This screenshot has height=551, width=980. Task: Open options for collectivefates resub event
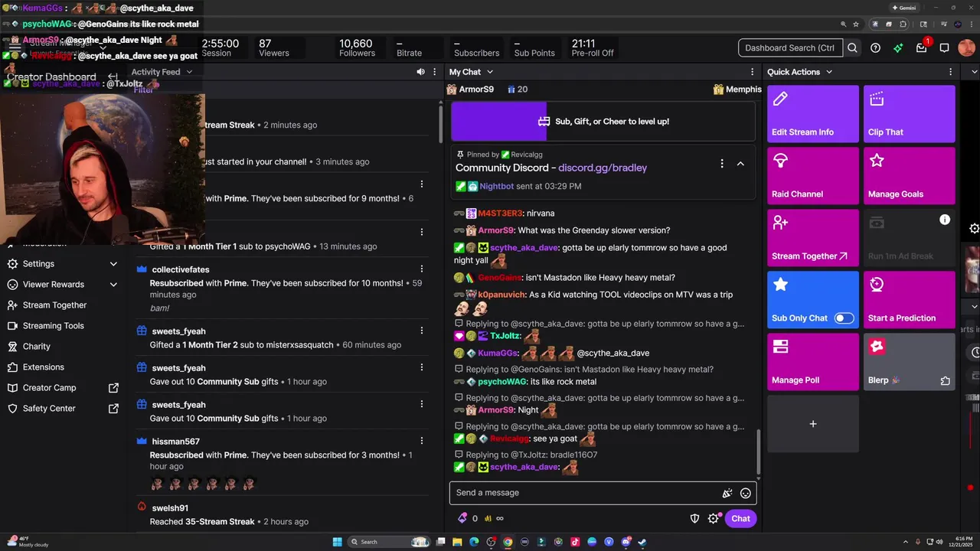(421, 269)
